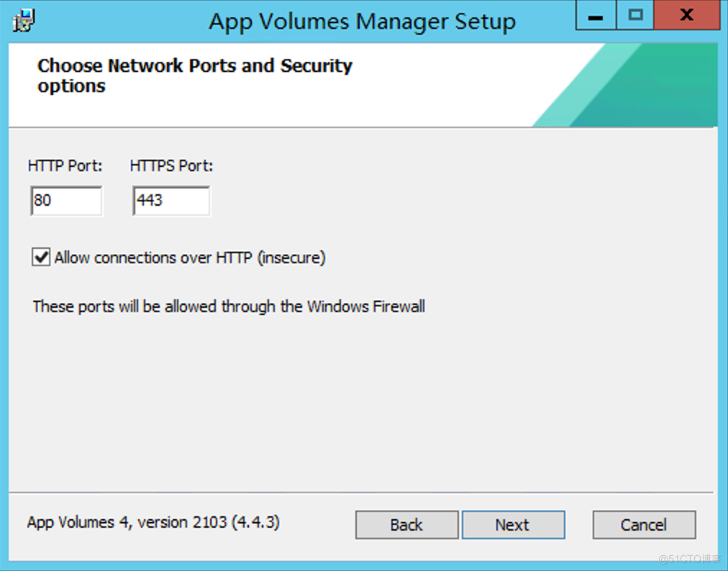Click the Windows Firewall notice text

point(228,306)
